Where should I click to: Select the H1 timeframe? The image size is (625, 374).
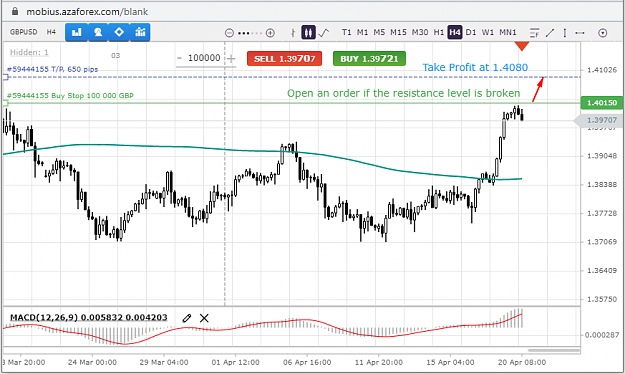coord(438,32)
